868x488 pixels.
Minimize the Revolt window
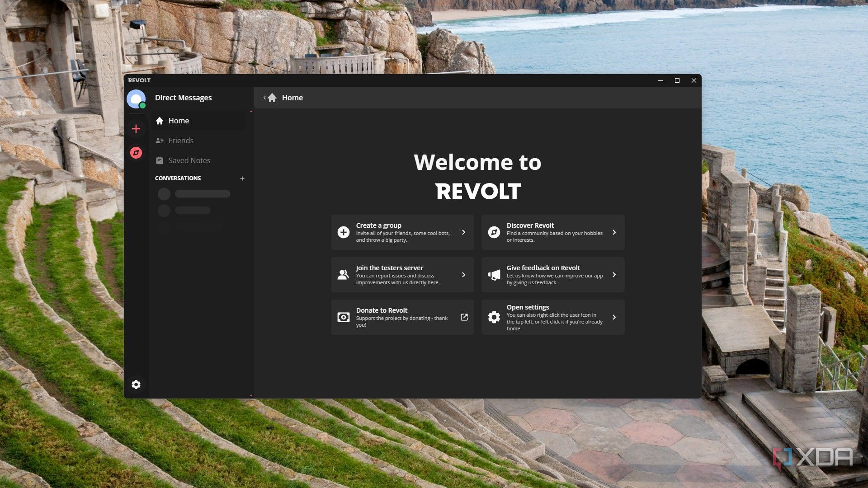pos(660,80)
